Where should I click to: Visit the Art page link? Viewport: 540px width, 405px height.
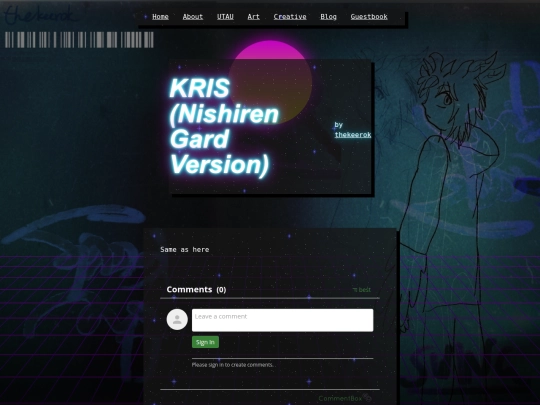tap(253, 17)
